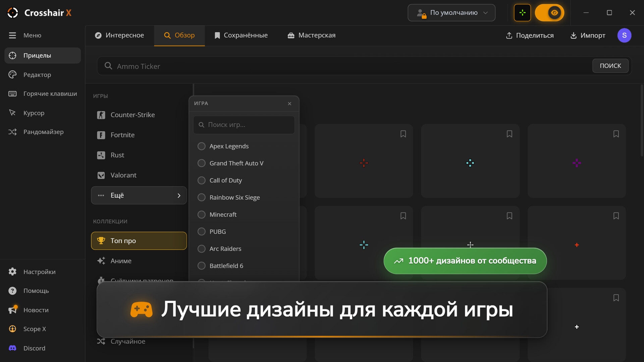Open the Рандомайзер shuffle icon
The width and height of the screenshot is (644, 362).
click(12, 132)
